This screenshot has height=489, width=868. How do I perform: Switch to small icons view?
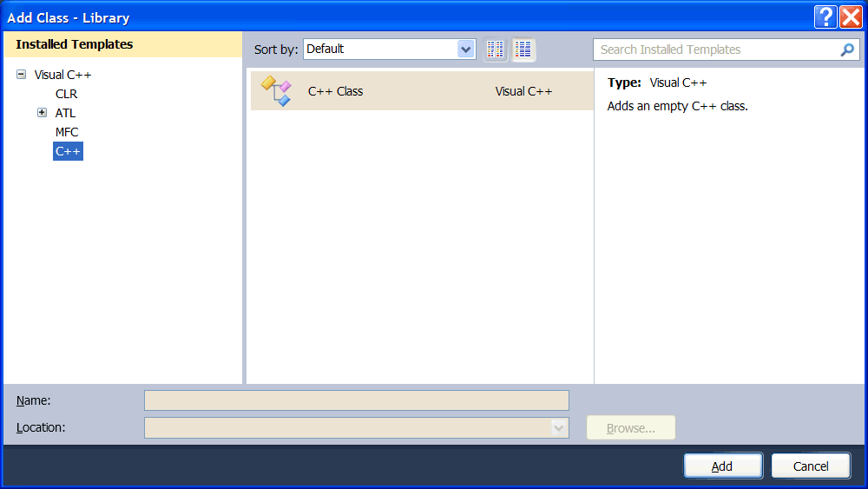pos(495,50)
